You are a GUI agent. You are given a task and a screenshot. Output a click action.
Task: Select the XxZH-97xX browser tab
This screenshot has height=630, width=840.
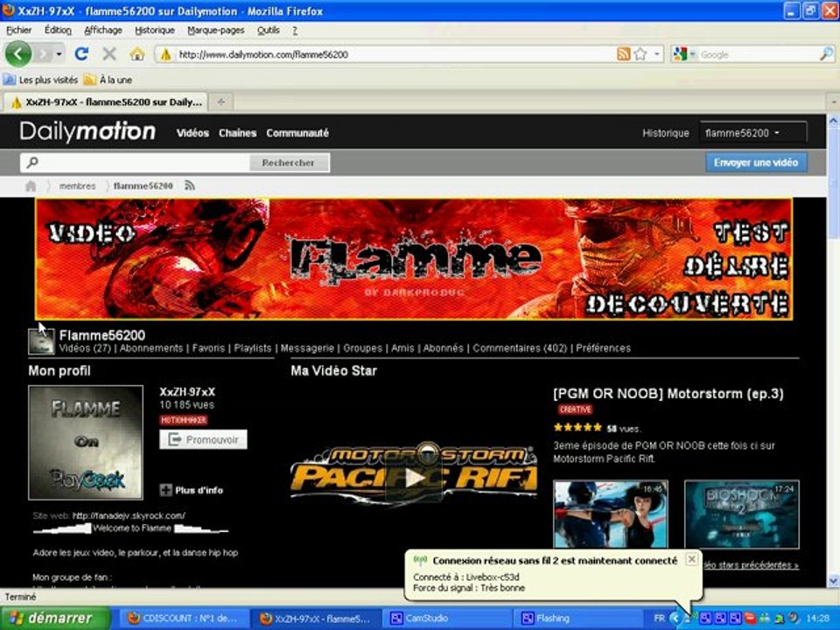pyautogui.click(x=106, y=101)
